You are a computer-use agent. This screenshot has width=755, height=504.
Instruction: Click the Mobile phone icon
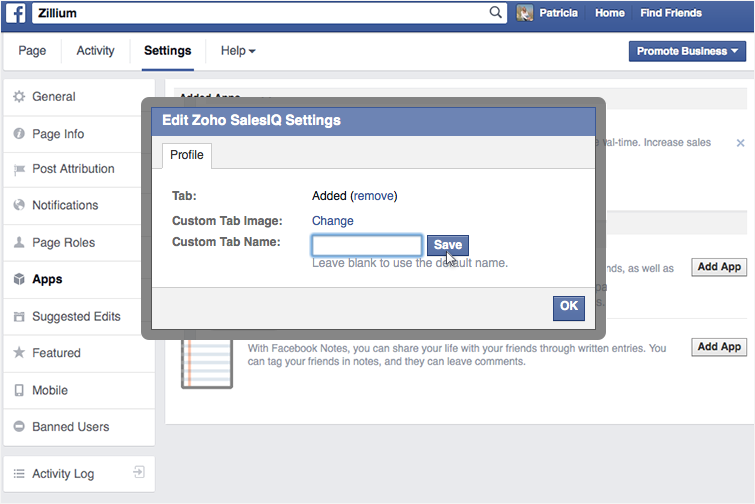19,390
